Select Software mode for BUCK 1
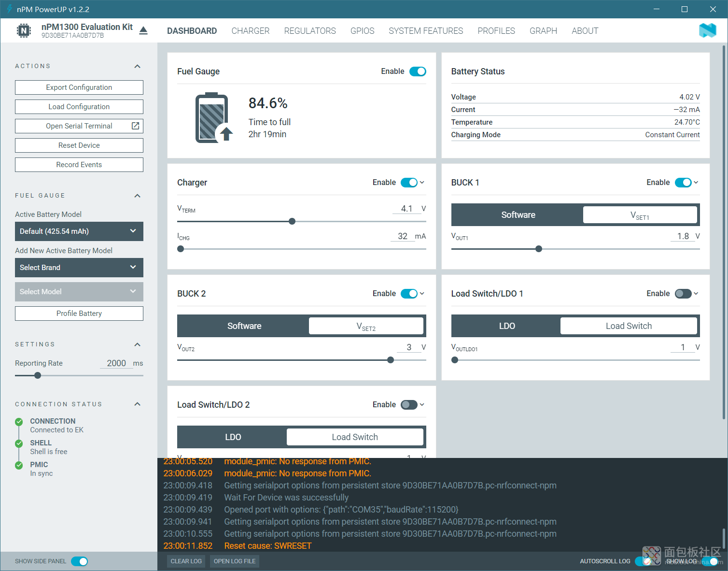This screenshot has width=728, height=571. click(x=518, y=215)
